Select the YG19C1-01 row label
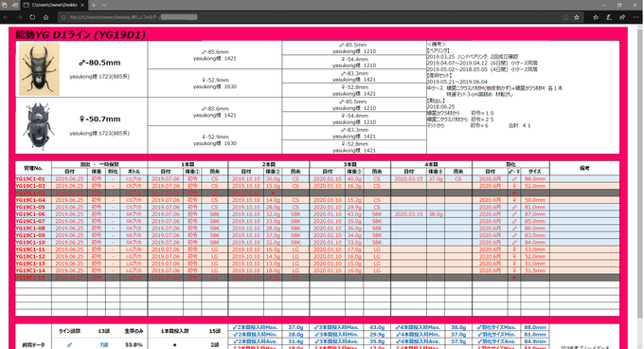The image size is (644, 349). (x=30, y=179)
